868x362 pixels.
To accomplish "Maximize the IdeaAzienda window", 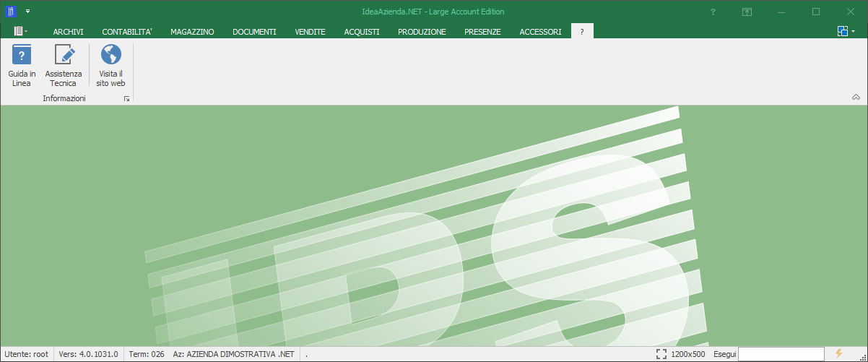I will [x=816, y=12].
